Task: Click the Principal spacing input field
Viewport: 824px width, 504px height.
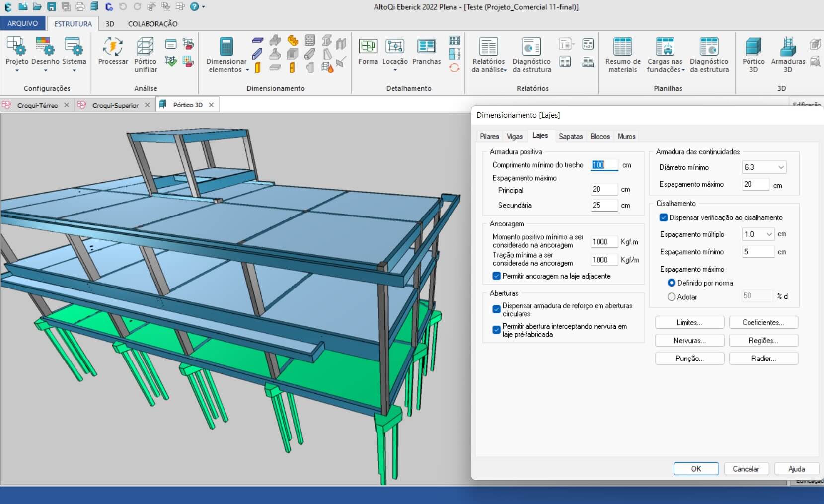Action: click(603, 189)
